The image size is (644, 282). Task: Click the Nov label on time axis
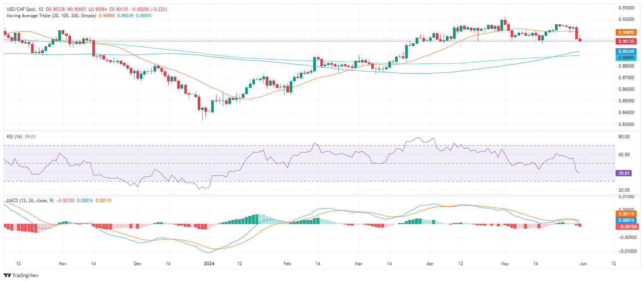(63, 264)
